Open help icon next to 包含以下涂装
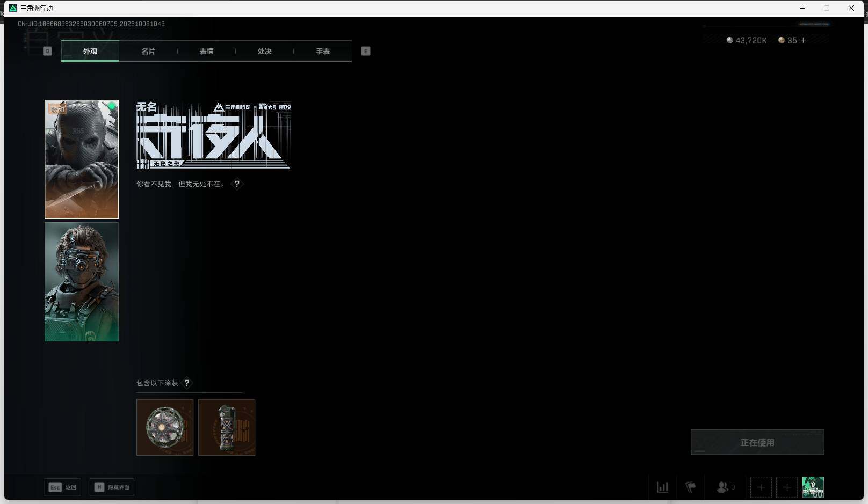 pos(187,383)
